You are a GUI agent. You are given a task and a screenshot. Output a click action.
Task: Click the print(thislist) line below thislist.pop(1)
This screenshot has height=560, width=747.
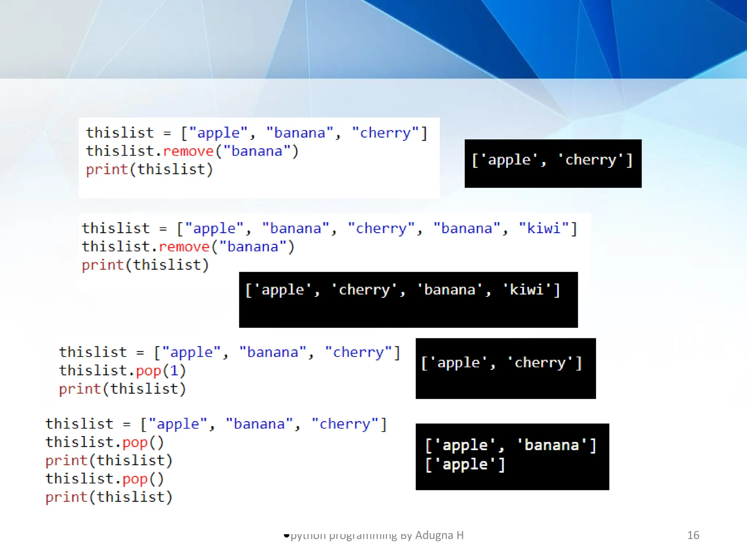tap(123, 389)
